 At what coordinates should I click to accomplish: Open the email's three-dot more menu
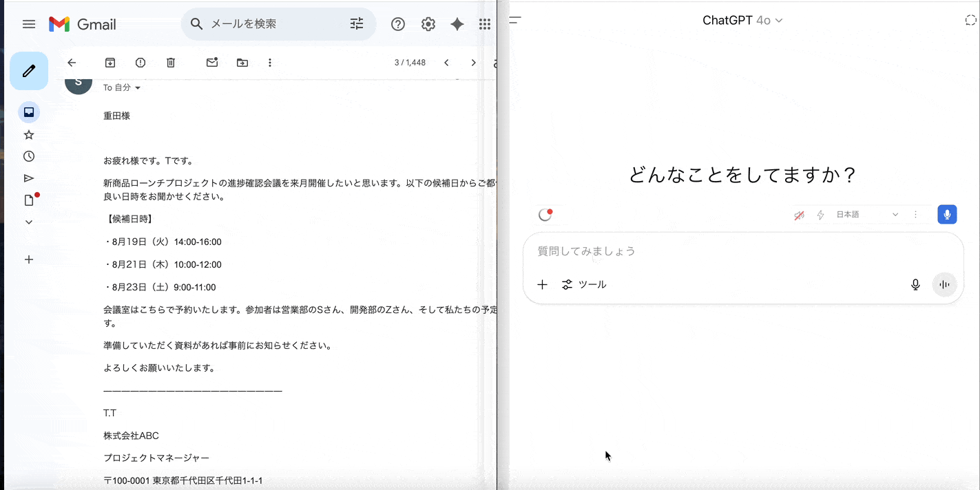[x=270, y=62]
